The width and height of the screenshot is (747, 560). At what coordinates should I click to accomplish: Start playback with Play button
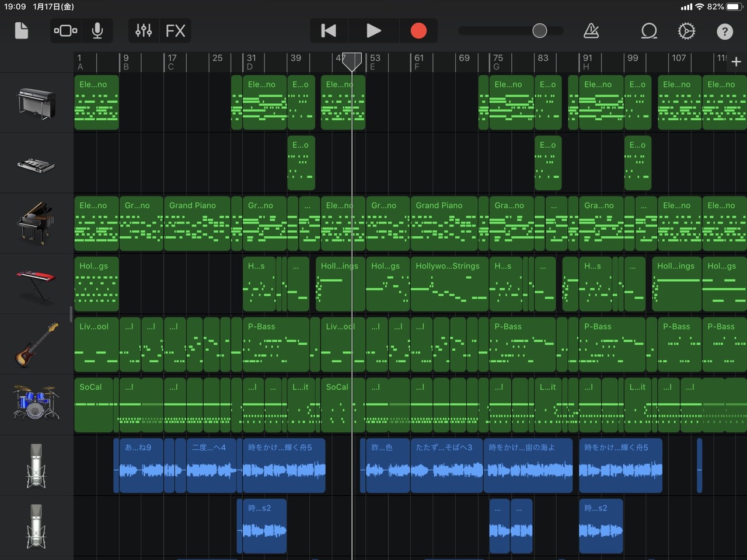373,30
